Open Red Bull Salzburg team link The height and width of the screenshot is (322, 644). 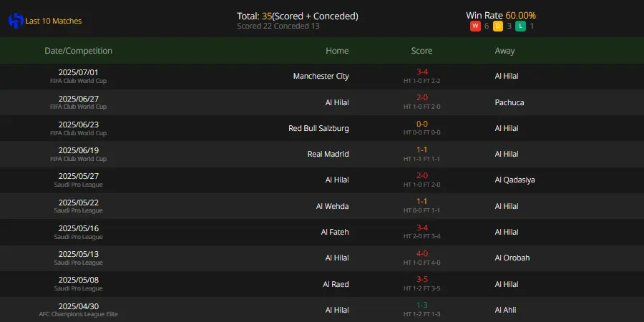click(x=318, y=128)
